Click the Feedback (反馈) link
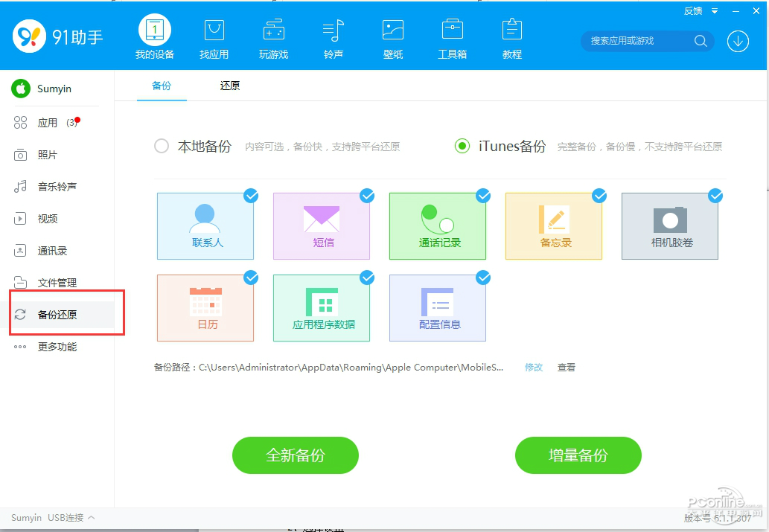The height and width of the screenshot is (532, 769). point(693,10)
